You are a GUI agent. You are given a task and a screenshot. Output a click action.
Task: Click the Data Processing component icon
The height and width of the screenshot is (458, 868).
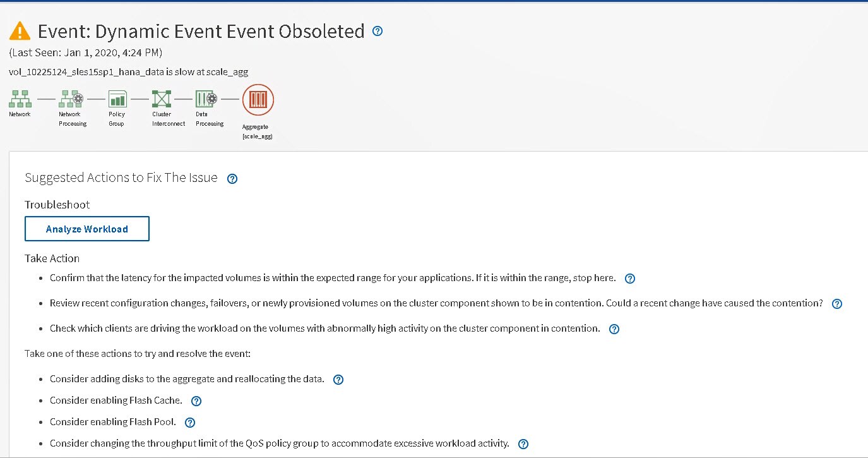point(206,99)
